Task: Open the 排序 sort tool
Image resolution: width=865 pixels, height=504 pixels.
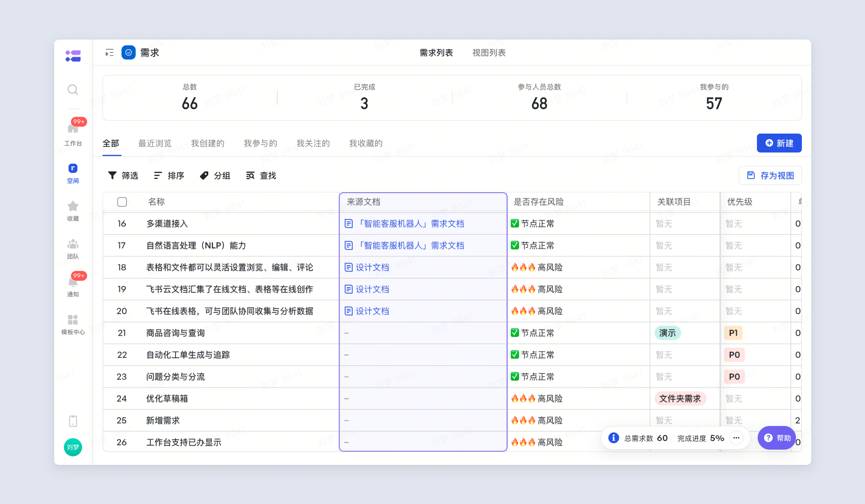Action: click(169, 176)
